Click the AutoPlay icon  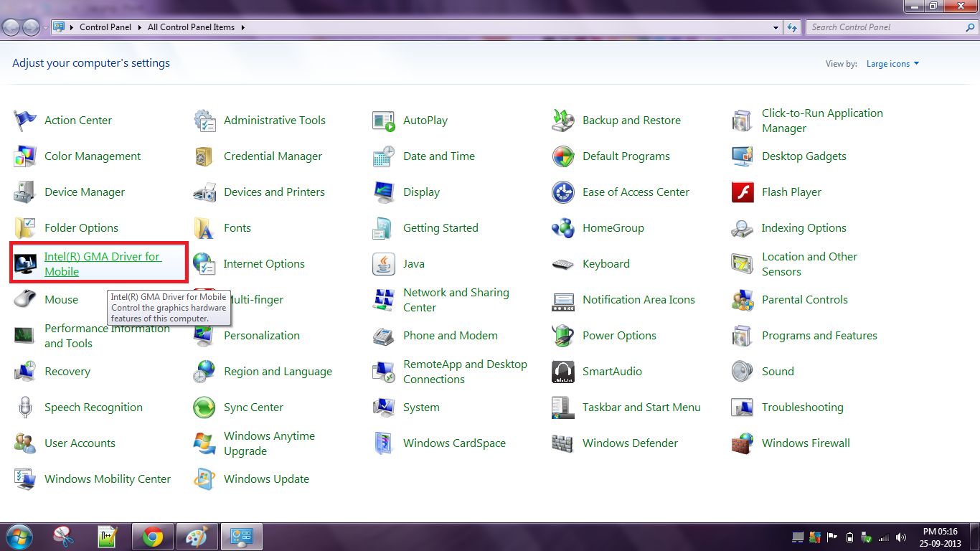coord(384,121)
